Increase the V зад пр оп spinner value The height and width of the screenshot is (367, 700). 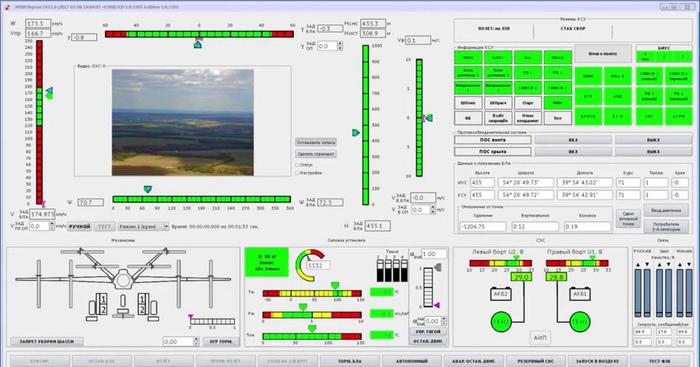52,224
